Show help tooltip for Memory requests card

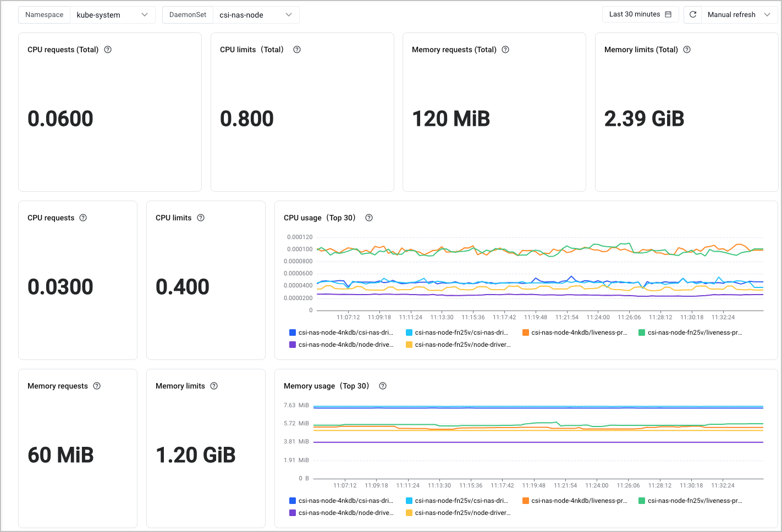(97, 386)
